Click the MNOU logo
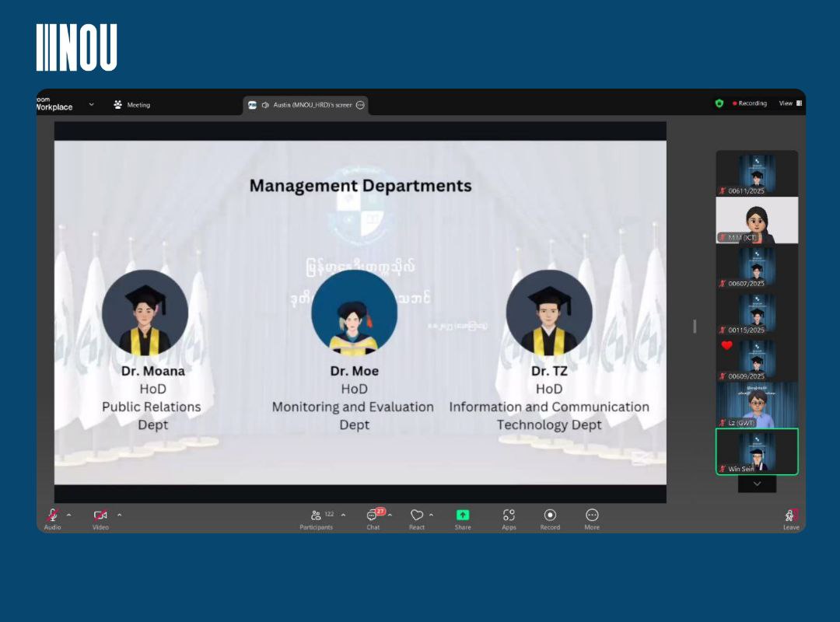Image resolution: width=840 pixels, height=622 pixels. pyautogui.click(x=76, y=47)
